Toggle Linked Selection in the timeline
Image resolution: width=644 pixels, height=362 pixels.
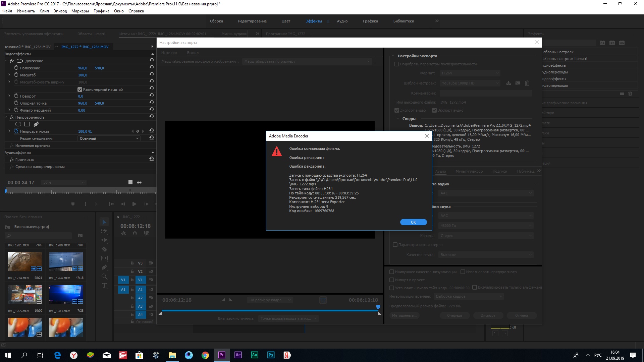tap(146, 233)
